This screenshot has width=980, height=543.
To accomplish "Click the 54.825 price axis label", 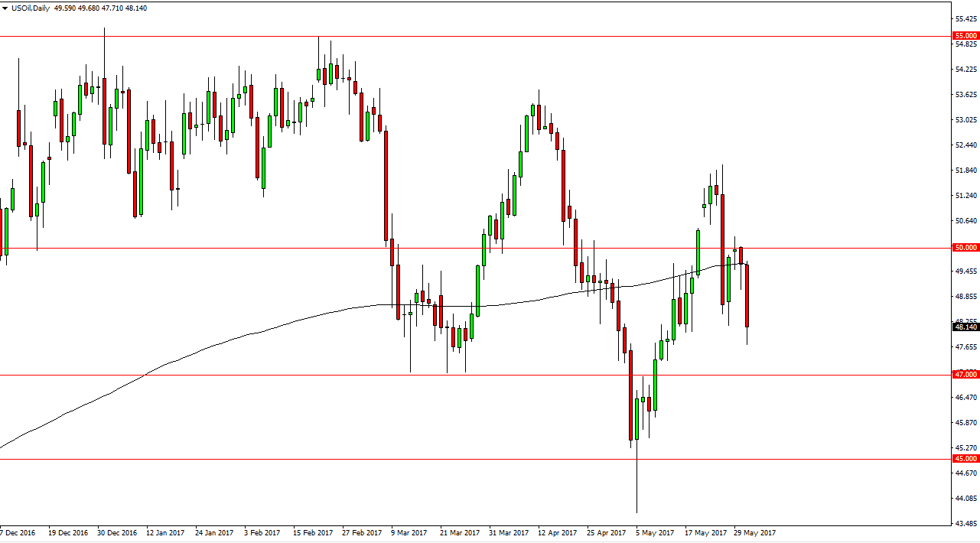I will (x=965, y=44).
